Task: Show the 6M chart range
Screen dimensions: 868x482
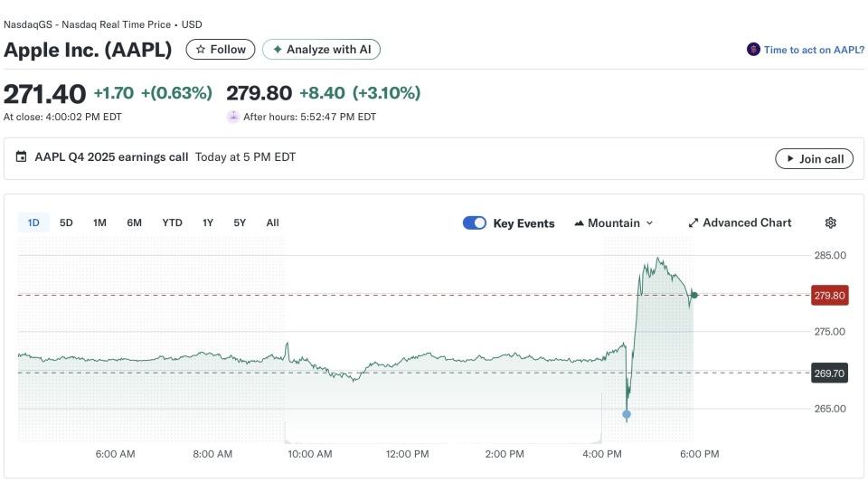Action: 134,222
